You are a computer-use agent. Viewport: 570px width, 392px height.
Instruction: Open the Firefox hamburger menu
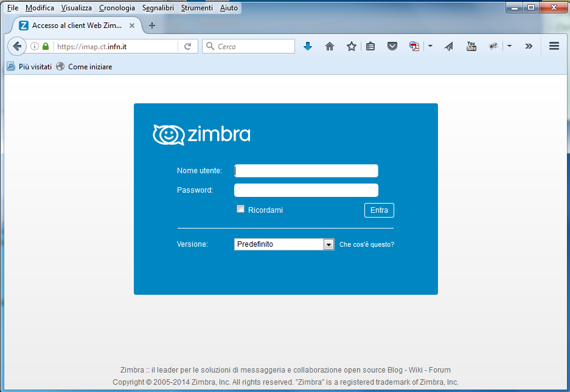(x=554, y=46)
